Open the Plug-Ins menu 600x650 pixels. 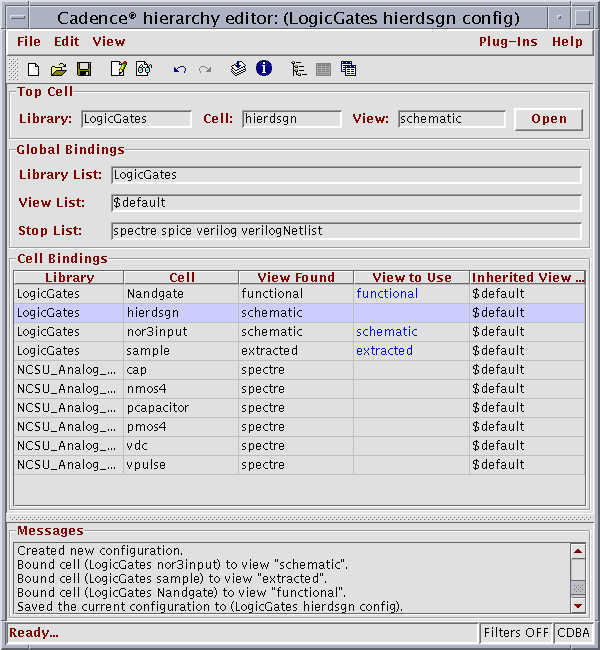508,41
